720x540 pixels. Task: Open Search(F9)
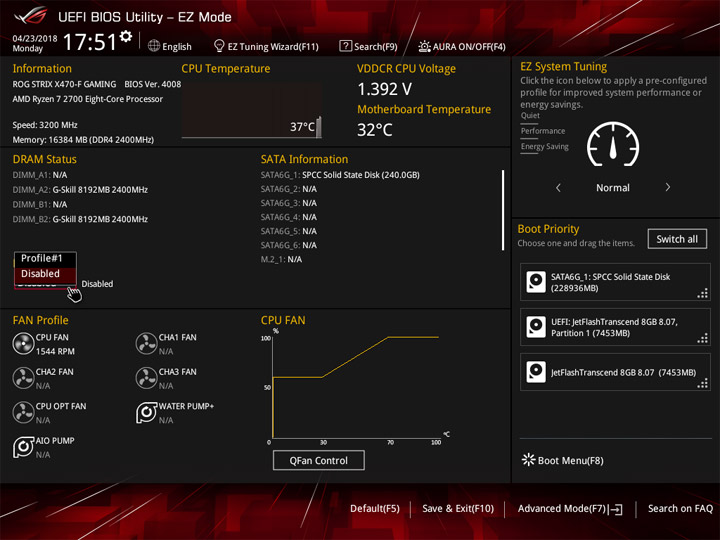(x=368, y=46)
